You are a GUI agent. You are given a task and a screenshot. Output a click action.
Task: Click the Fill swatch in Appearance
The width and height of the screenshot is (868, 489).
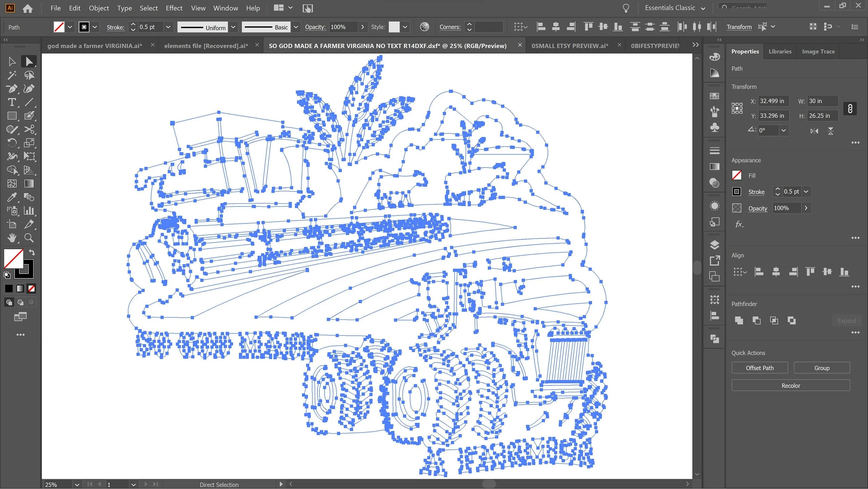(736, 176)
